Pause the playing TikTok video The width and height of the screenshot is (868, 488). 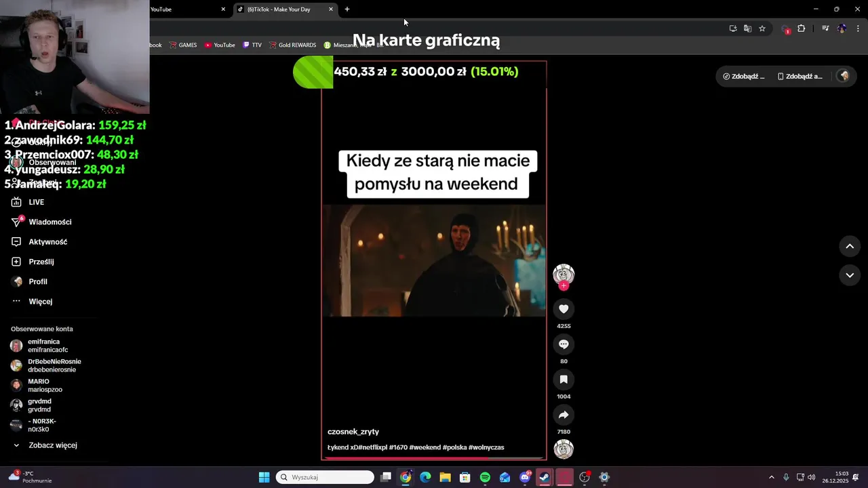pyautogui.click(x=434, y=261)
